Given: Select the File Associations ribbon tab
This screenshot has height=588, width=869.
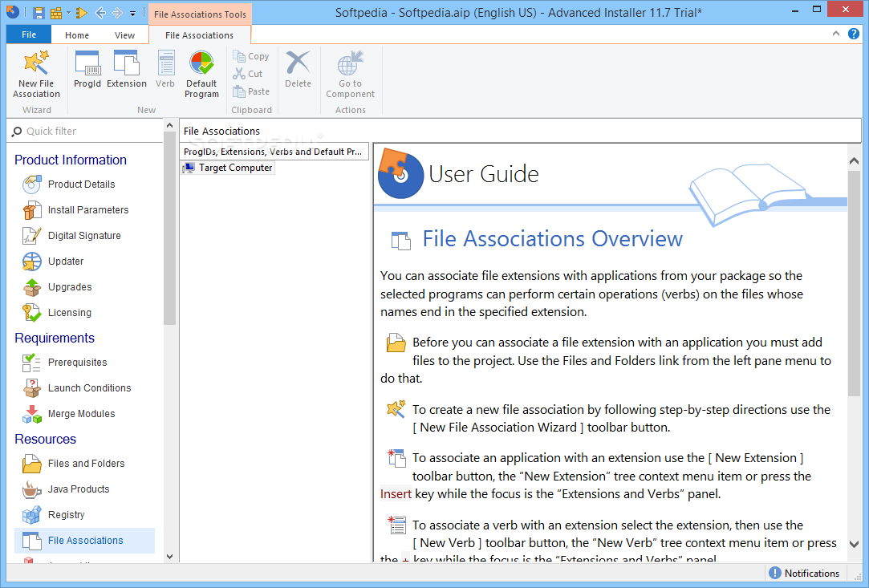Looking at the screenshot, I should click(x=200, y=35).
